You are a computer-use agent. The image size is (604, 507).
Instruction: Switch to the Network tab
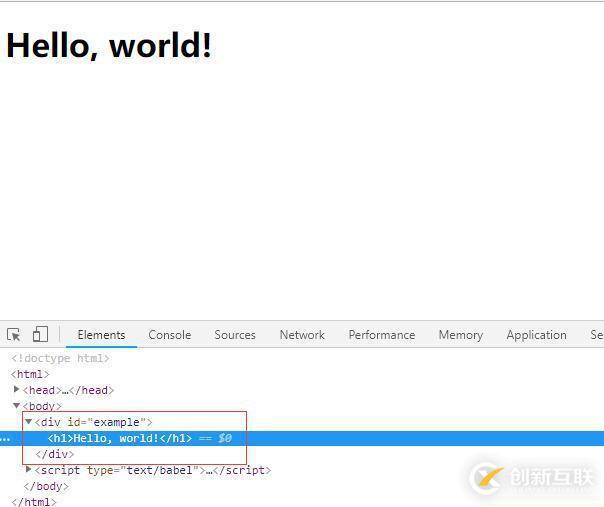pos(302,335)
